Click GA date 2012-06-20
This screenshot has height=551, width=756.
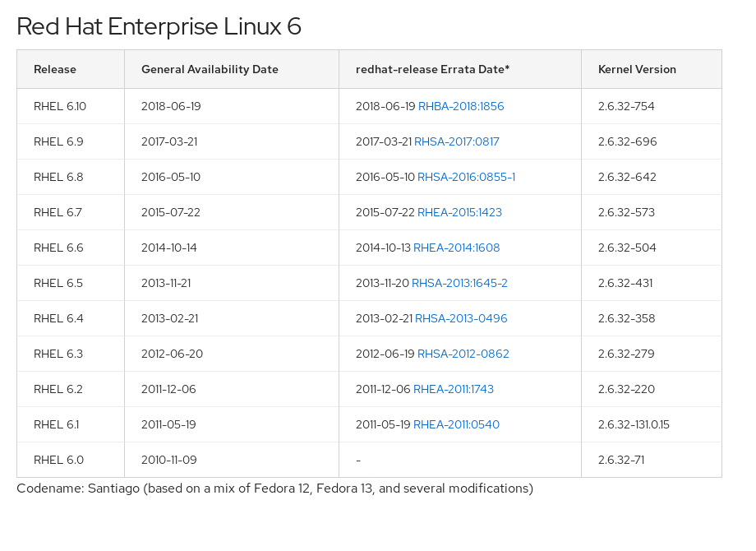pyautogui.click(x=172, y=354)
